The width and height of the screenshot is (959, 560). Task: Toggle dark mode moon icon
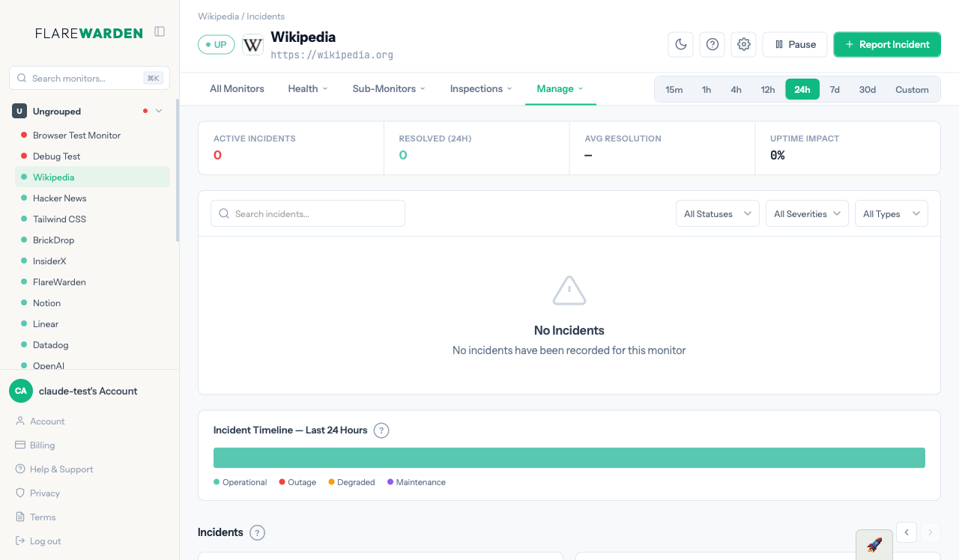680,44
